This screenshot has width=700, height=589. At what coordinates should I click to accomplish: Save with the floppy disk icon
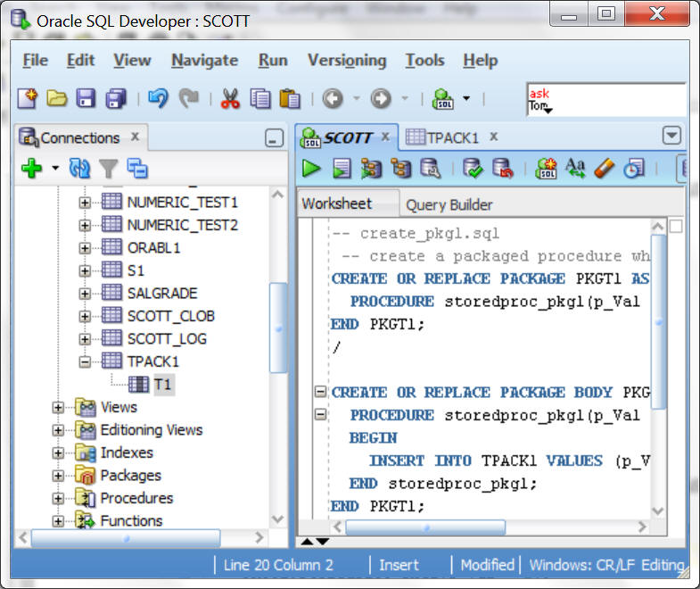click(86, 98)
